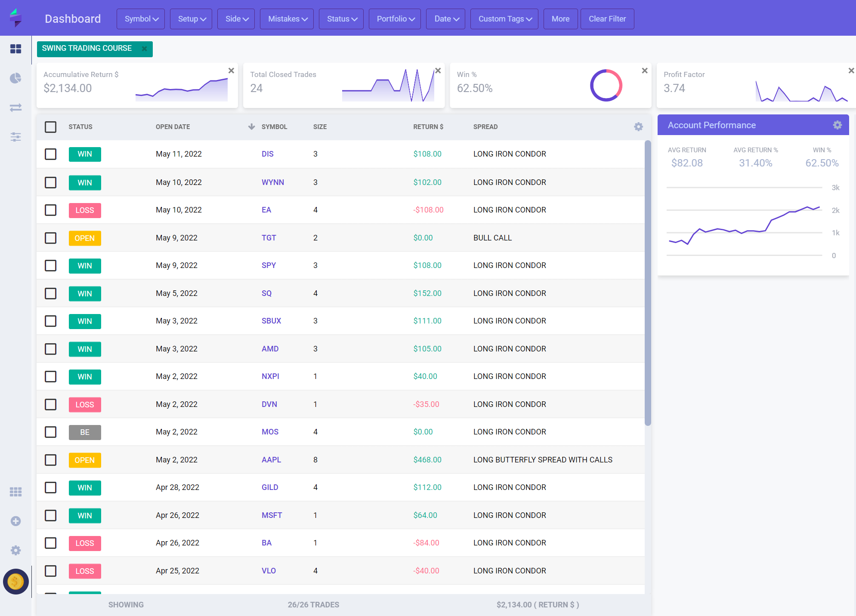Click the OPEN badge on TGT row
The height and width of the screenshot is (616, 856).
point(85,238)
